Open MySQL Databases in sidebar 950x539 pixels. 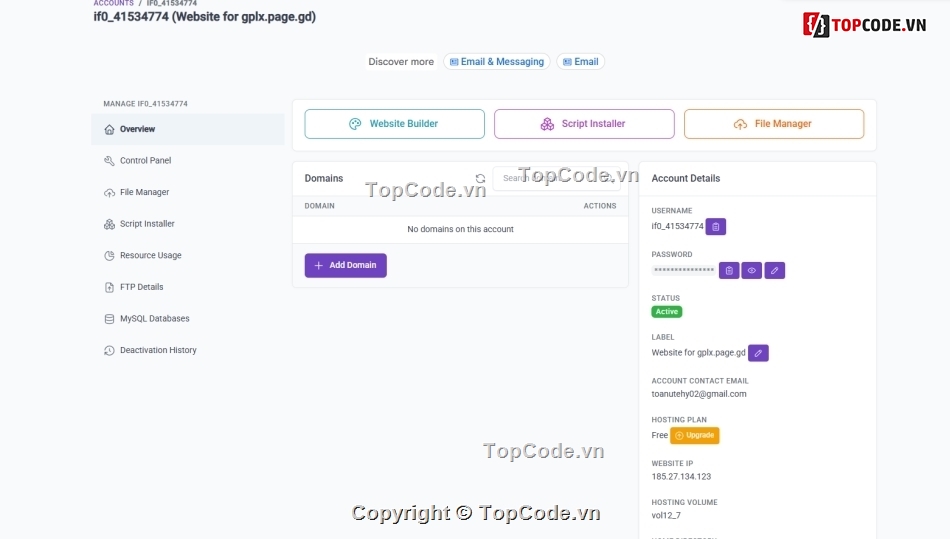point(188,319)
